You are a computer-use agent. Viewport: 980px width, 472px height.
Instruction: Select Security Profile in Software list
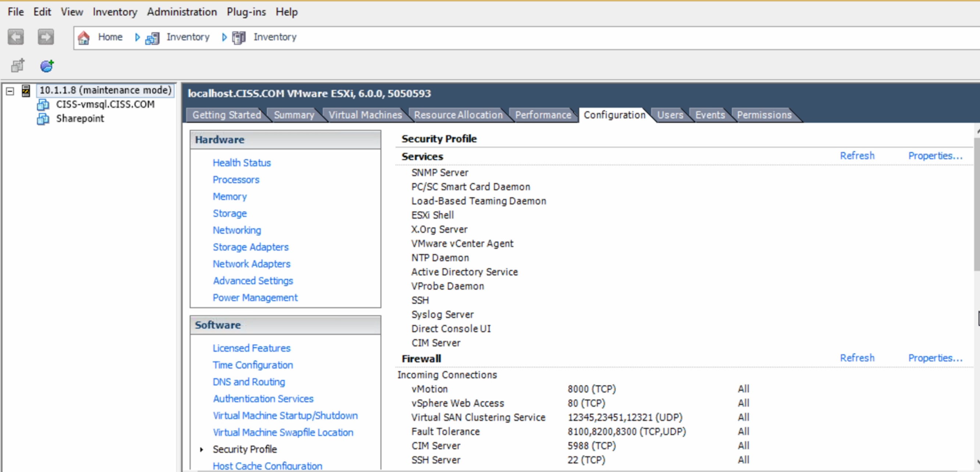245,450
